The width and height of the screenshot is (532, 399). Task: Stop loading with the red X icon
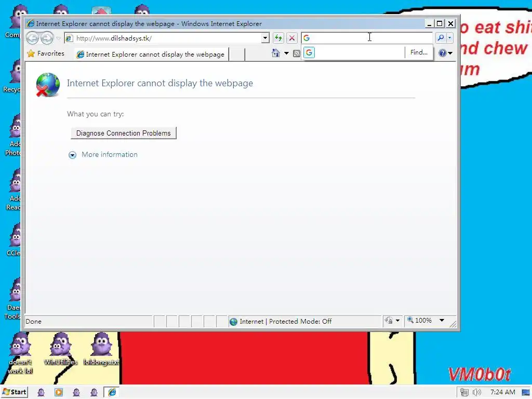292,38
